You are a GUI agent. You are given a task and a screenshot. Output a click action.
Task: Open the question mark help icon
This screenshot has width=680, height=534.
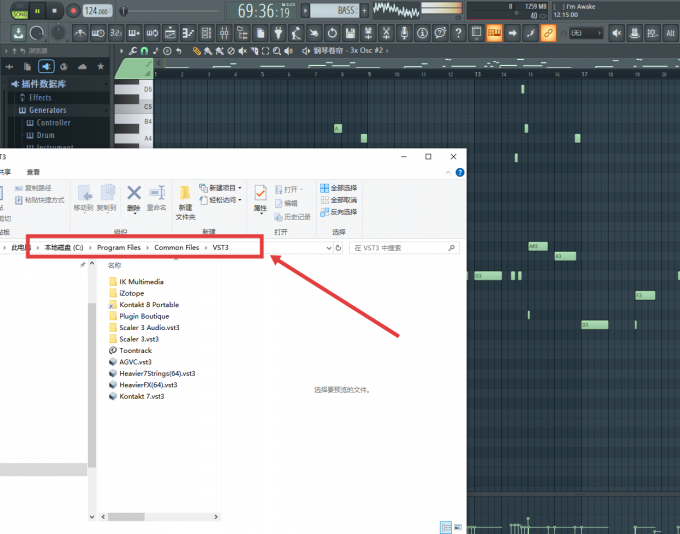[458, 33]
